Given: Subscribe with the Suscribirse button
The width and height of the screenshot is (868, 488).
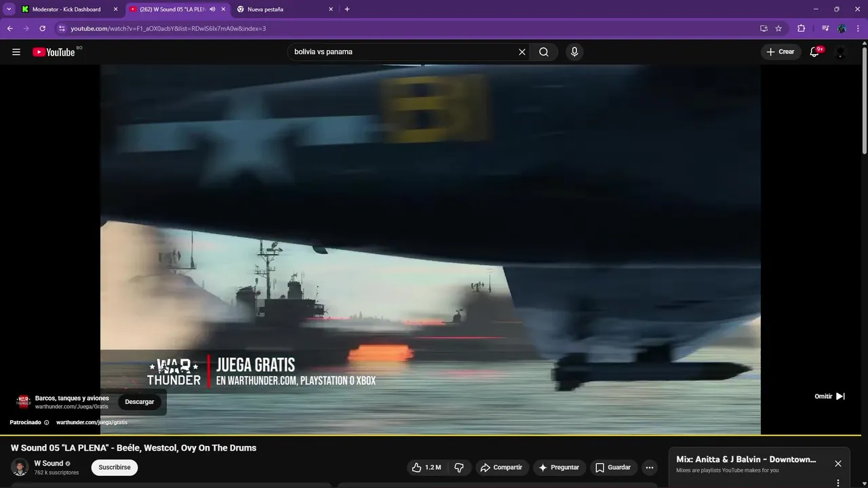Looking at the screenshot, I should coord(115,468).
